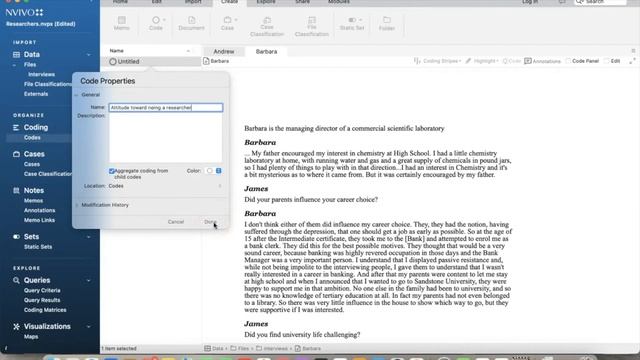Switch to the Share ribbon tab
Screen dimensions: 640x360
click(x=302, y=2)
